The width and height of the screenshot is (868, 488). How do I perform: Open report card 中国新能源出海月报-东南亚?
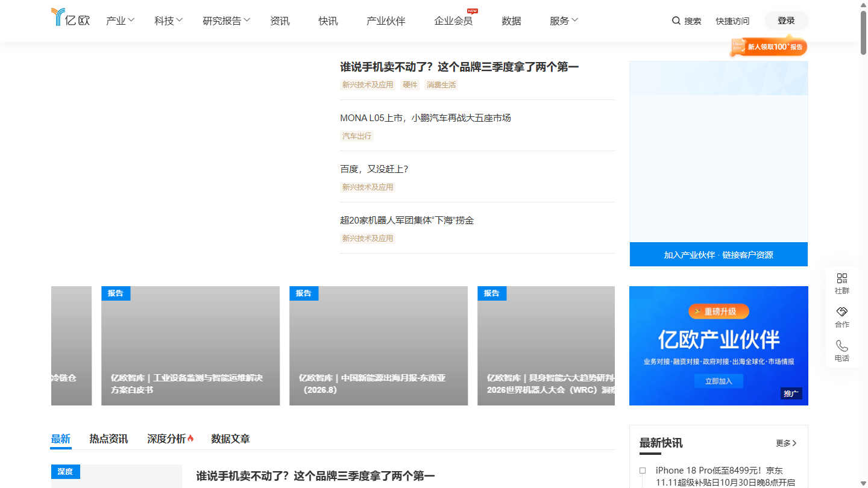(x=379, y=346)
